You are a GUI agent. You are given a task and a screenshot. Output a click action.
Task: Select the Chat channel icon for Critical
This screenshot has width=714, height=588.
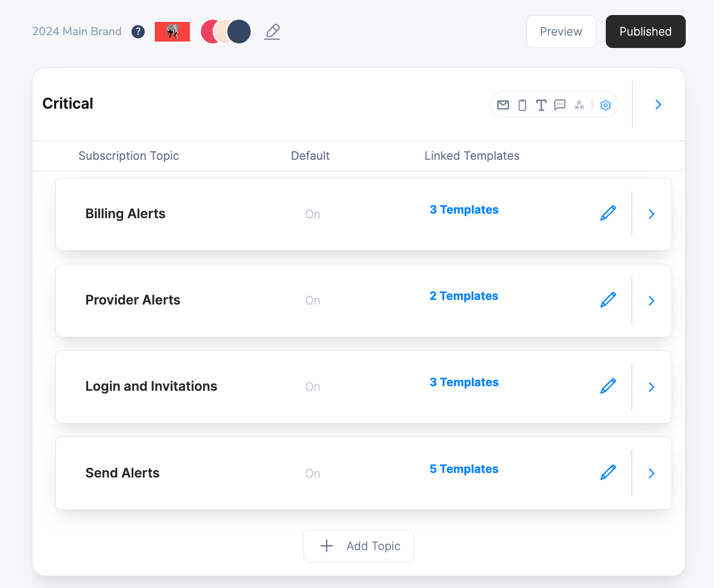[560, 105]
